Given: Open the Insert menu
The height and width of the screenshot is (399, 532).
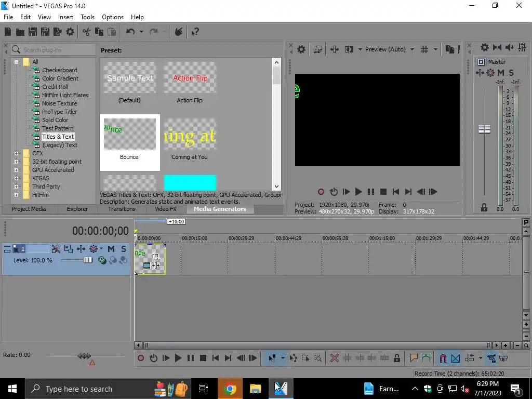Looking at the screenshot, I should [65, 17].
